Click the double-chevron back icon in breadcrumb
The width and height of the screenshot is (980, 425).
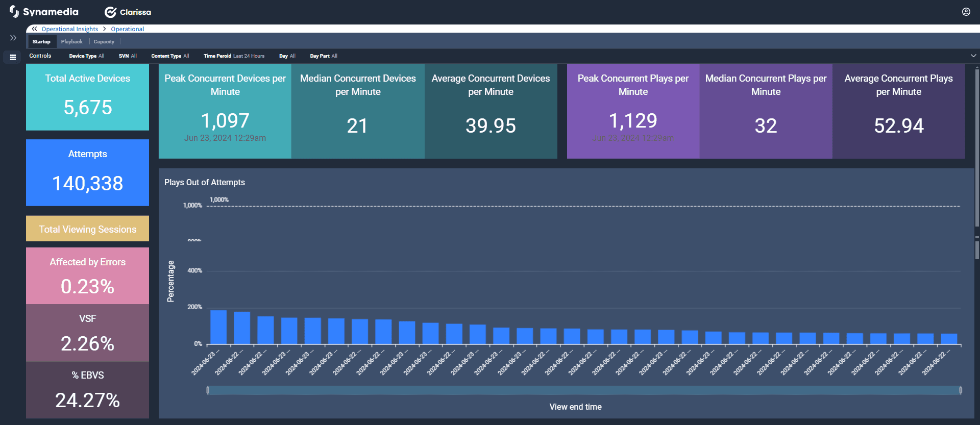point(34,29)
